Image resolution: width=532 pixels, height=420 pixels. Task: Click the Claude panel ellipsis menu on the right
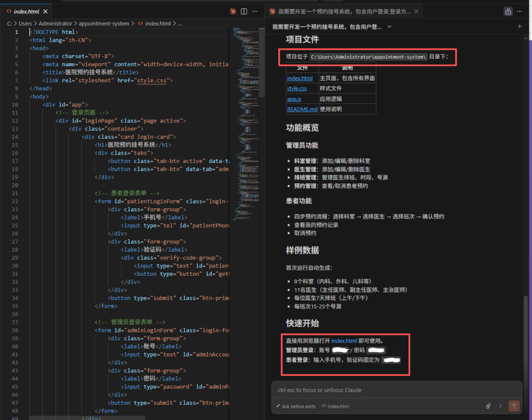pos(519,11)
